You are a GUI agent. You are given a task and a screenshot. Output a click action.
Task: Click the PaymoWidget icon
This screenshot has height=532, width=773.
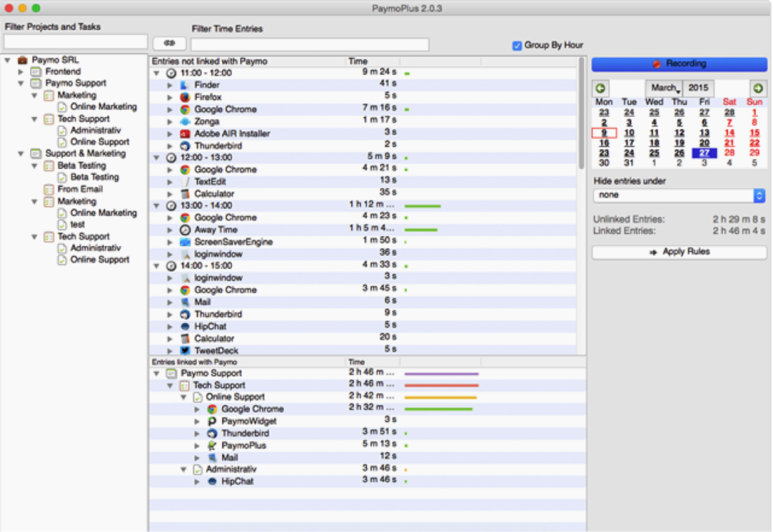(212, 421)
